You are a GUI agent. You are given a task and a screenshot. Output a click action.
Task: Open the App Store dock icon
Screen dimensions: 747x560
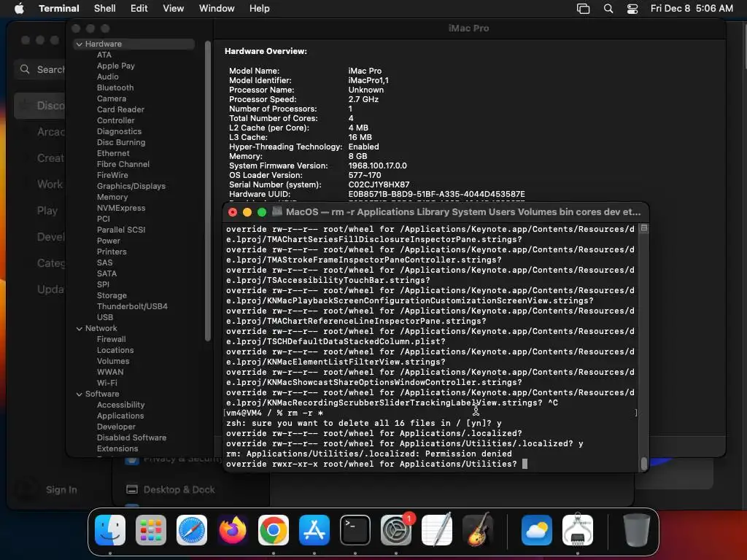314,530
